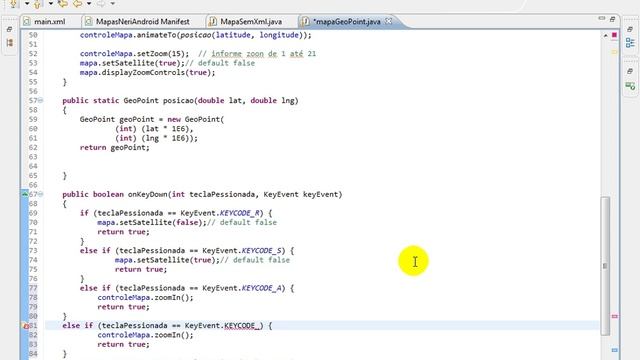Open the back history dropdown arrow
Screen dimensions: 640x360
tap(89, 4)
